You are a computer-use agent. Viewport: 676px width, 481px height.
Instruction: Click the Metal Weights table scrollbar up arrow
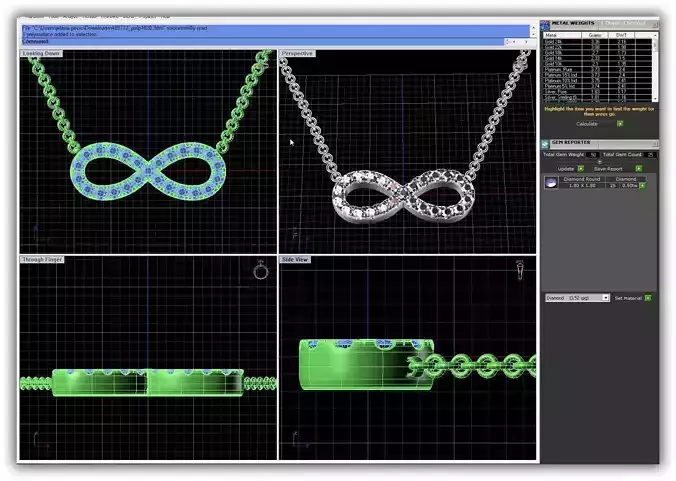click(x=655, y=35)
